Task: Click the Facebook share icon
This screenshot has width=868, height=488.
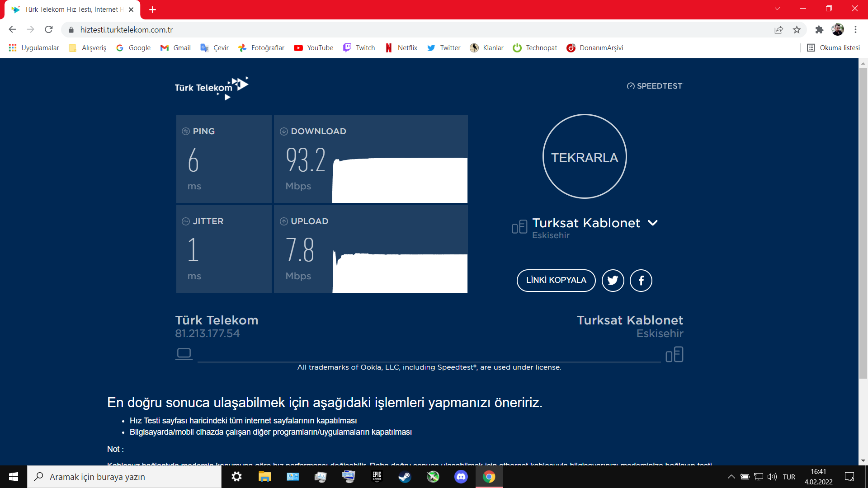Action: 641,281
